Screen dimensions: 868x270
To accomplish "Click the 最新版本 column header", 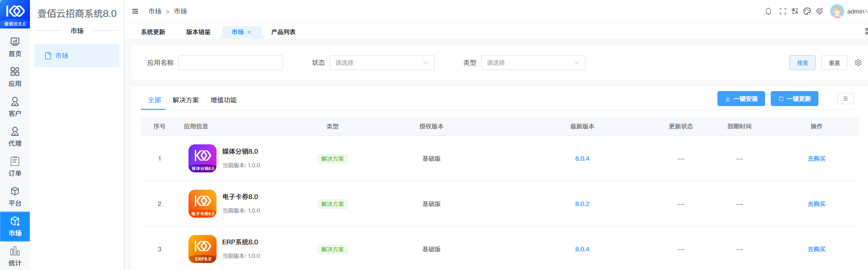I will 582,127.
